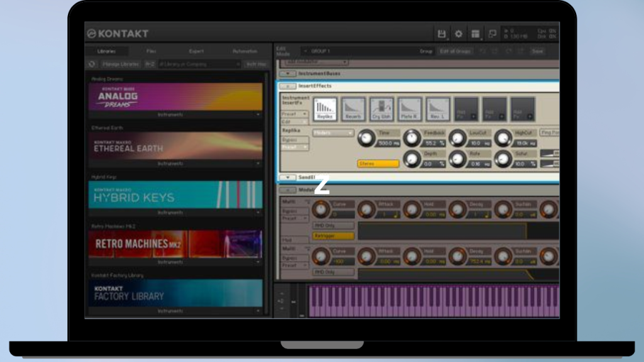Click the second envelope Sustain knob

pos(502,256)
